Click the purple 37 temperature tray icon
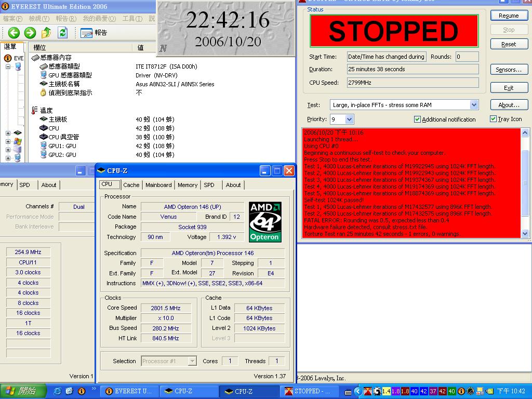This screenshot has height=399, width=532. pos(433,391)
